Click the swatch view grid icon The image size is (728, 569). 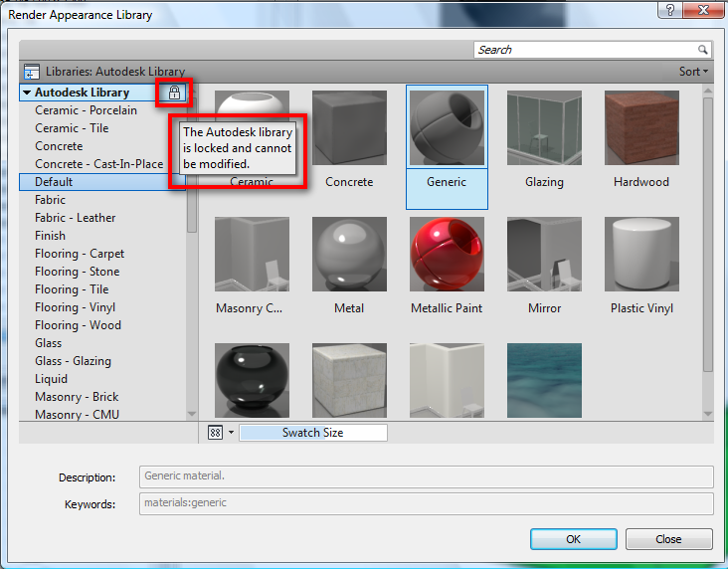[215, 433]
